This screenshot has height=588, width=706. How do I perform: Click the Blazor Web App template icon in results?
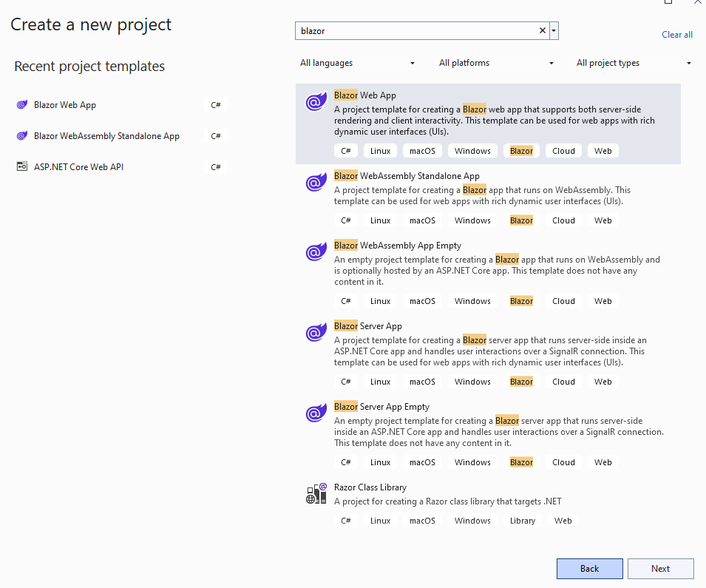point(316,101)
